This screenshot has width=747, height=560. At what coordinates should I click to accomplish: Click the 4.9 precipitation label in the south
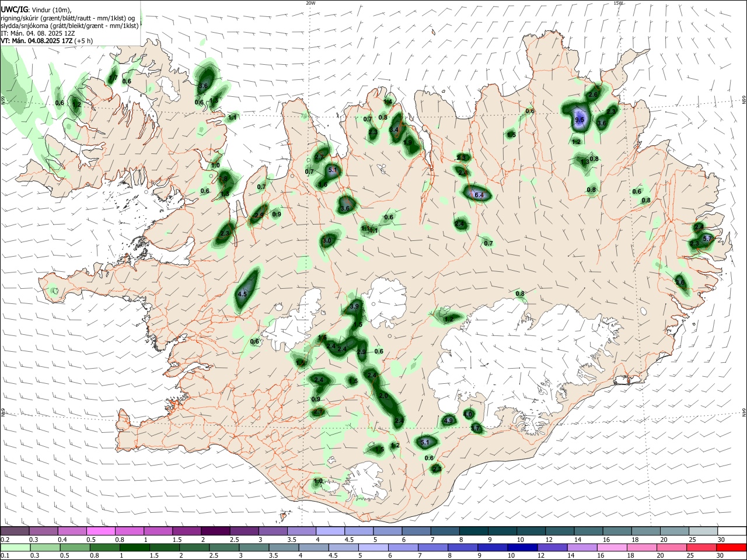[x=448, y=421]
